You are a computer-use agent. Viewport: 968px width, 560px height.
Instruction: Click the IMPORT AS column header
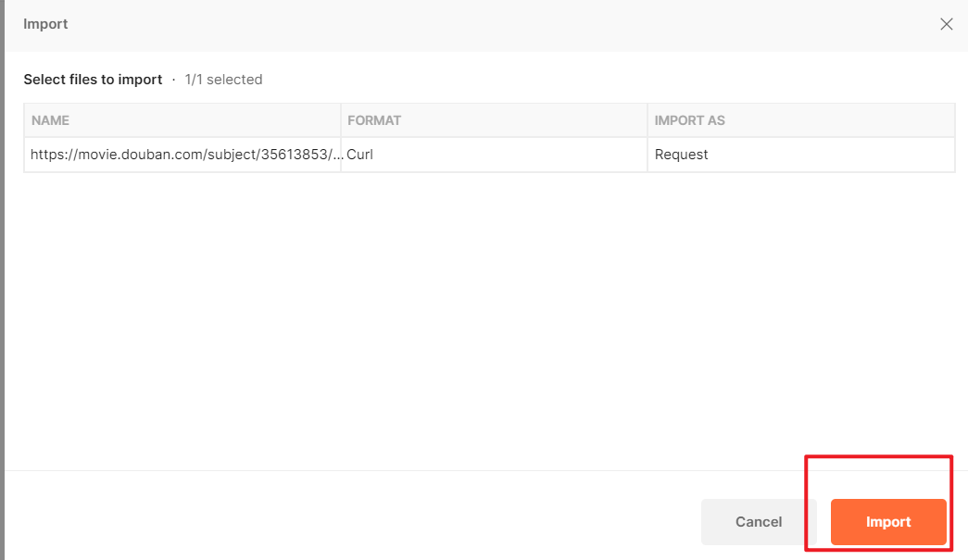pos(690,120)
